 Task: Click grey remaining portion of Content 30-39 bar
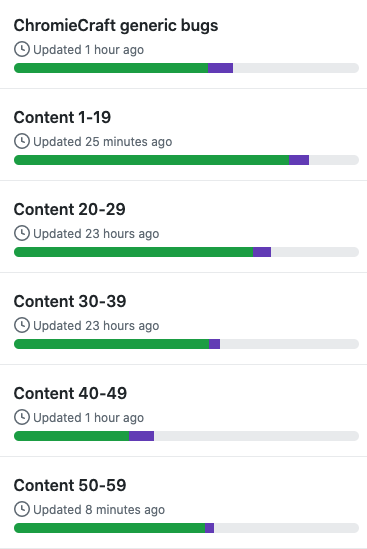[x=290, y=344]
